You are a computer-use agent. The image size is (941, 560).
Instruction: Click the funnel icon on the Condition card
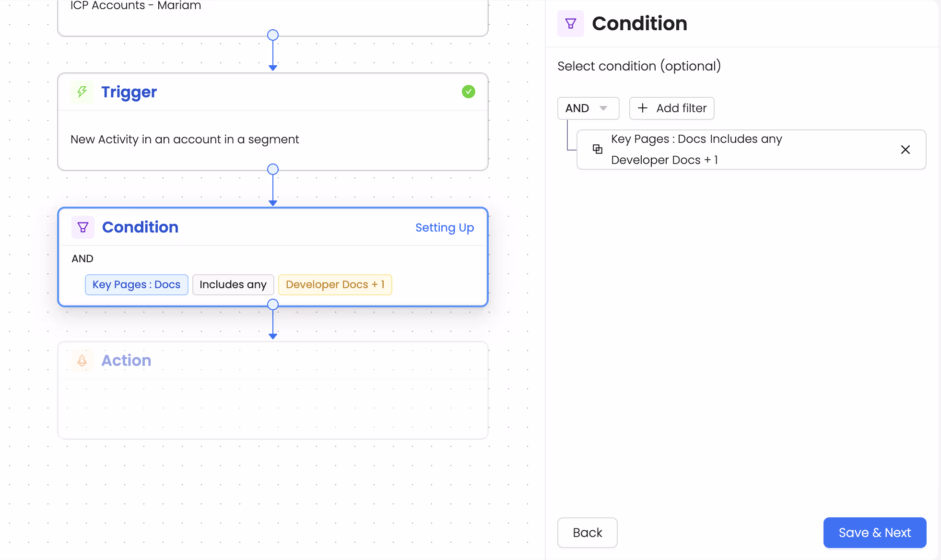(x=82, y=227)
